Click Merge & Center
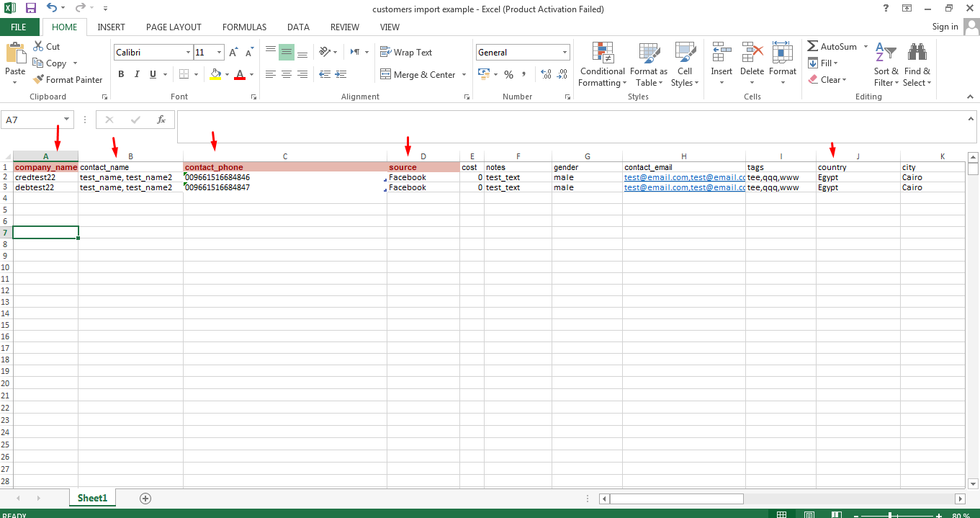980x518 pixels. coord(418,75)
